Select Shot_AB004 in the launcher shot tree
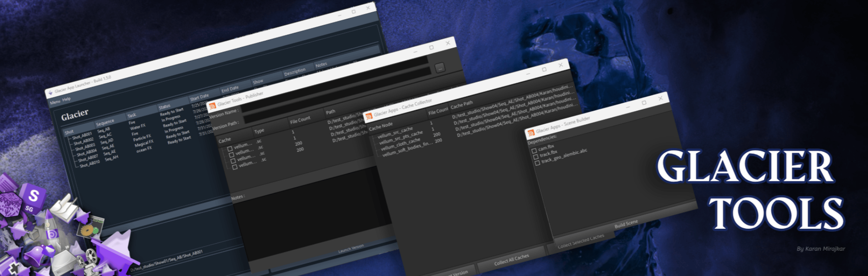The image size is (868, 276). (x=87, y=153)
